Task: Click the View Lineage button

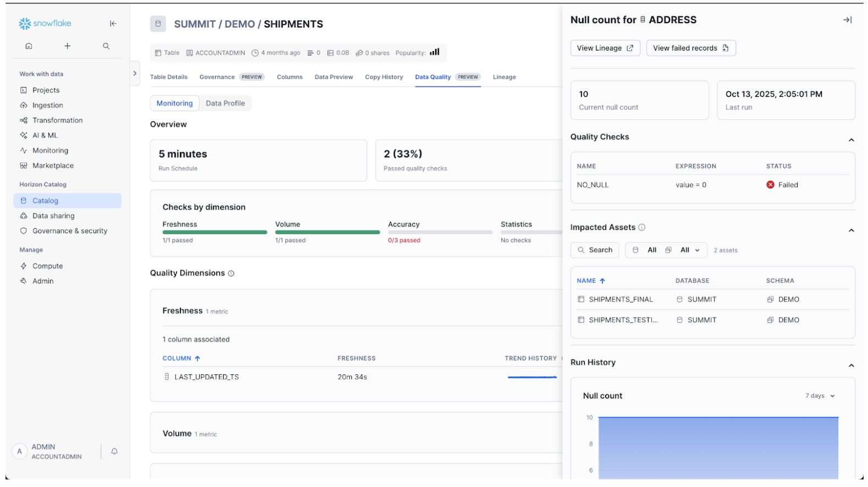Action: (x=605, y=48)
